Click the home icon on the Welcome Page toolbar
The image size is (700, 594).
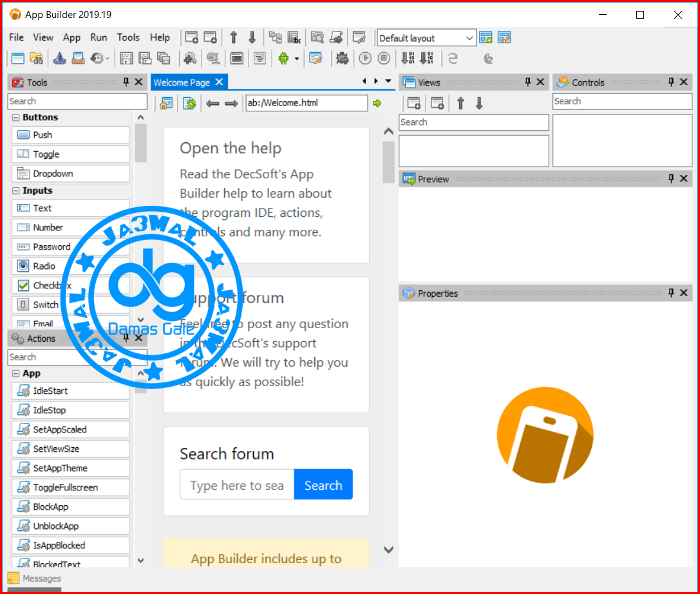(166, 103)
